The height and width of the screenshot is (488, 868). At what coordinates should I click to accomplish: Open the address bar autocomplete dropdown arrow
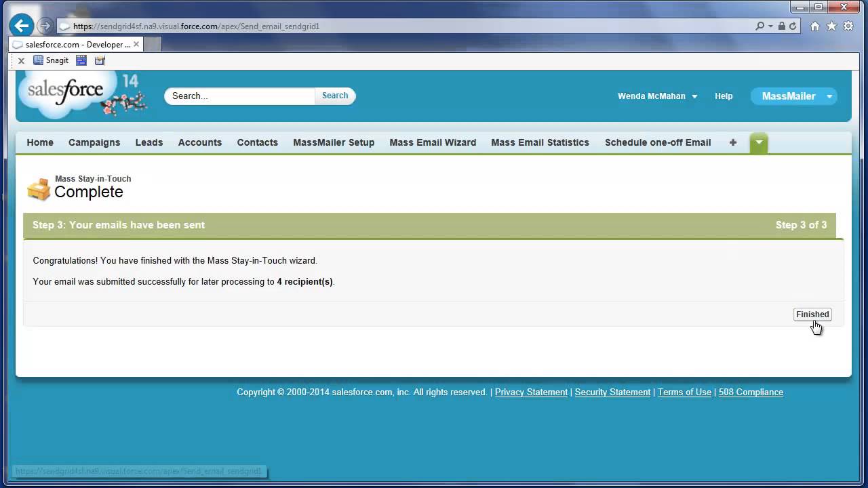pyautogui.click(x=771, y=26)
